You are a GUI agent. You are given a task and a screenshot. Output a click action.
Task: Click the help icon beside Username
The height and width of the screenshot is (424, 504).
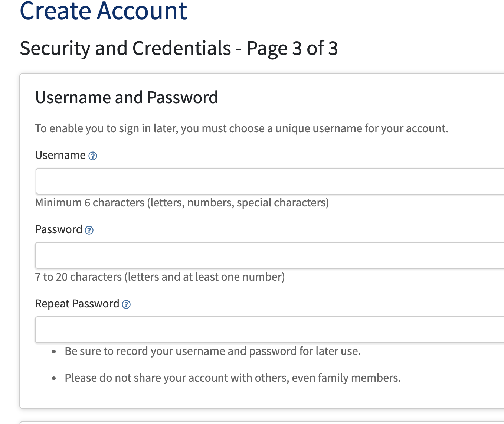(x=93, y=156)
